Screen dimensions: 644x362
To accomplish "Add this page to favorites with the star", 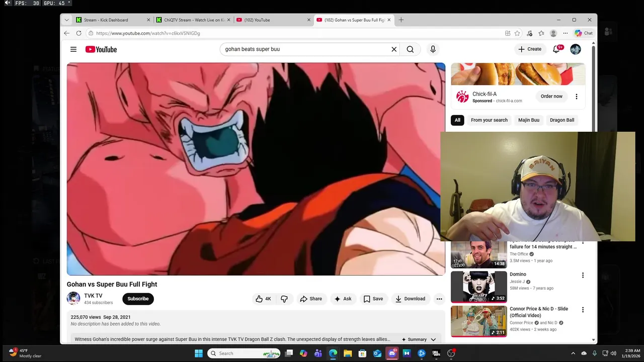I will click(x=517, y=33).
